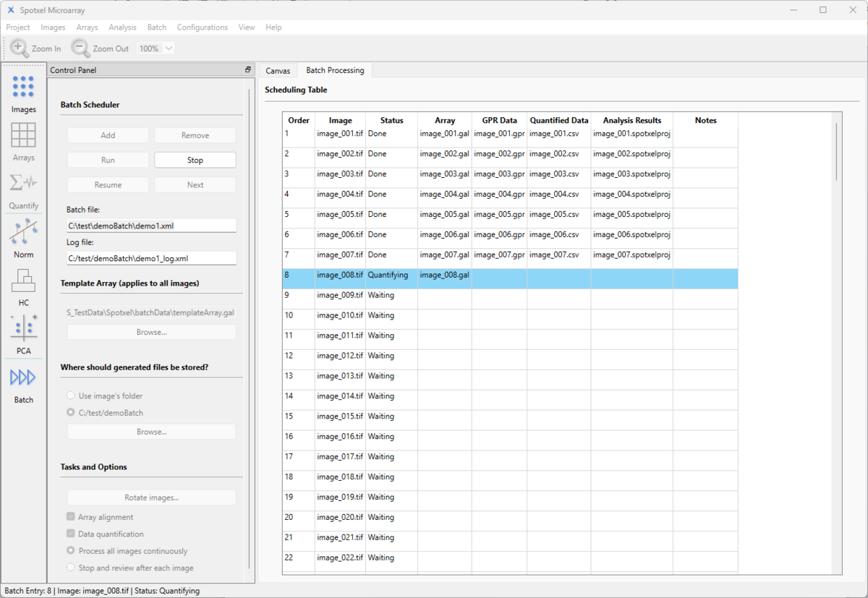Click Browse under storage folder options

(x=152, y=432)
